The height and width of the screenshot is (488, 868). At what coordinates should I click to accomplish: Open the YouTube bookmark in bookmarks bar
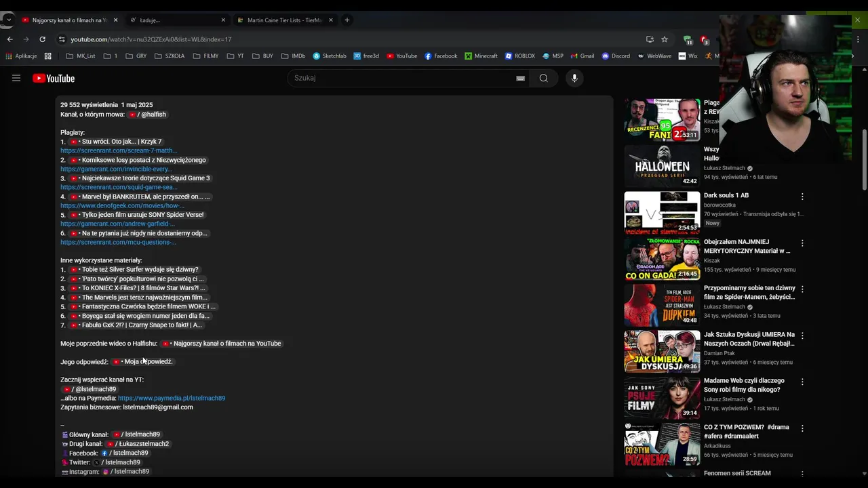click(401, 56)
